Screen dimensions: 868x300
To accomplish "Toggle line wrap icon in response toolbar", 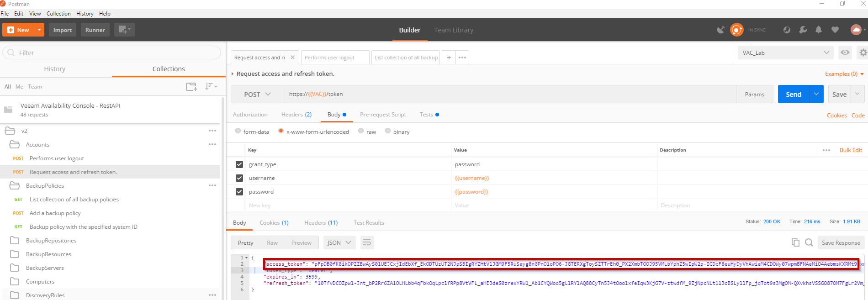I will pos(367,242).
